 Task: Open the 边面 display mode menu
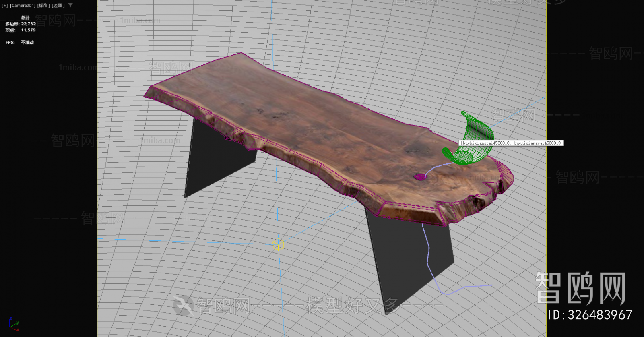58,6
